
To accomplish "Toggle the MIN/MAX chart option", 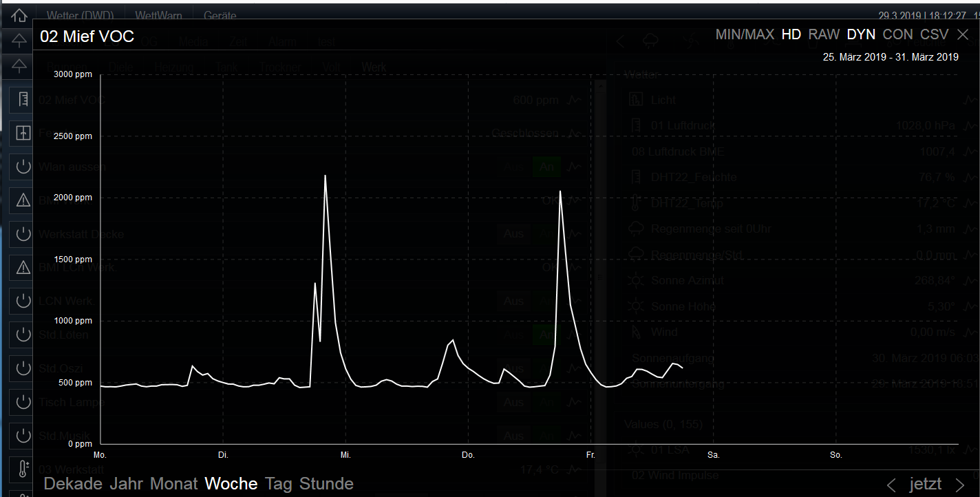I will 744,34.
